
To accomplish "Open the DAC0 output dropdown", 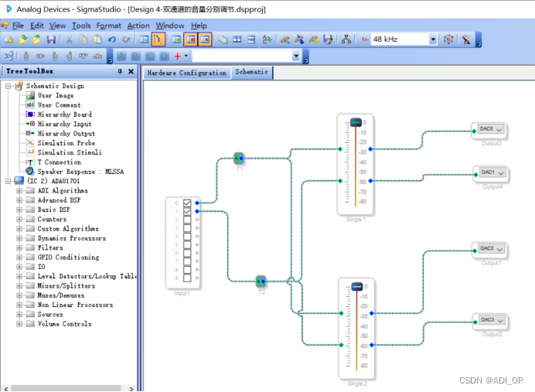I will (x=499, y=129).
